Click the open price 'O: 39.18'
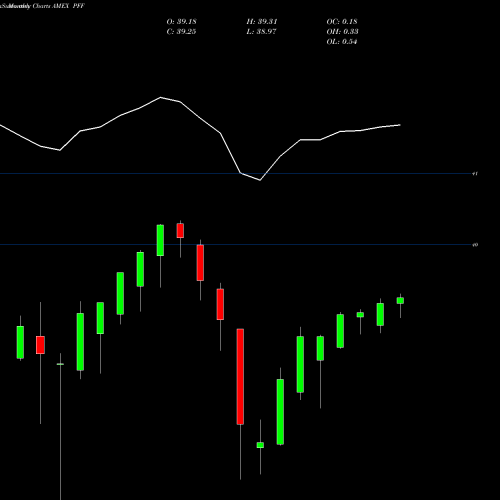This screenshot has width=500, height=500. [x=181, y=22]
